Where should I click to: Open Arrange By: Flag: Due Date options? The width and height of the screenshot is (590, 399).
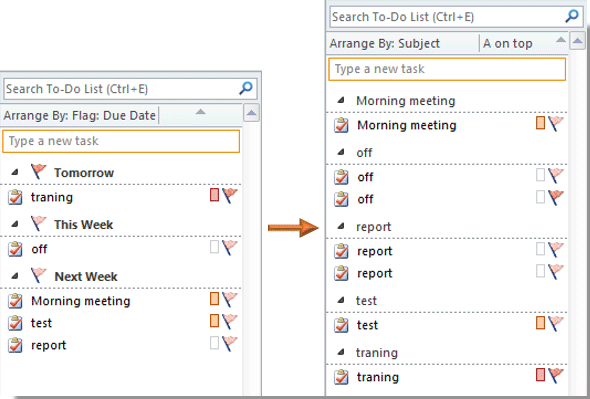pyautogui.click(x=80, y=115)
